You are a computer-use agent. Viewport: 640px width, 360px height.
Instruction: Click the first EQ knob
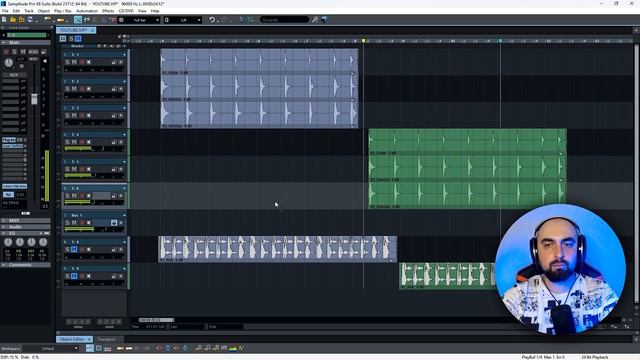click(x=8, y=242)
